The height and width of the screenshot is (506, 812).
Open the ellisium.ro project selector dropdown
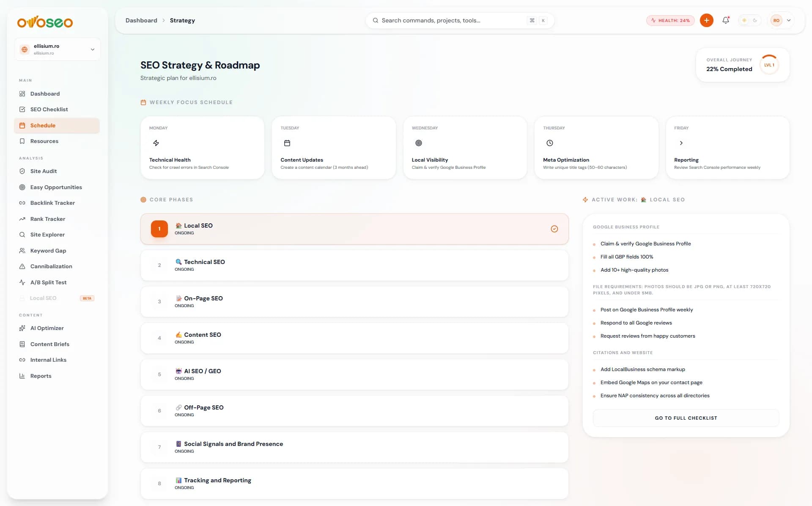point(58,49)
